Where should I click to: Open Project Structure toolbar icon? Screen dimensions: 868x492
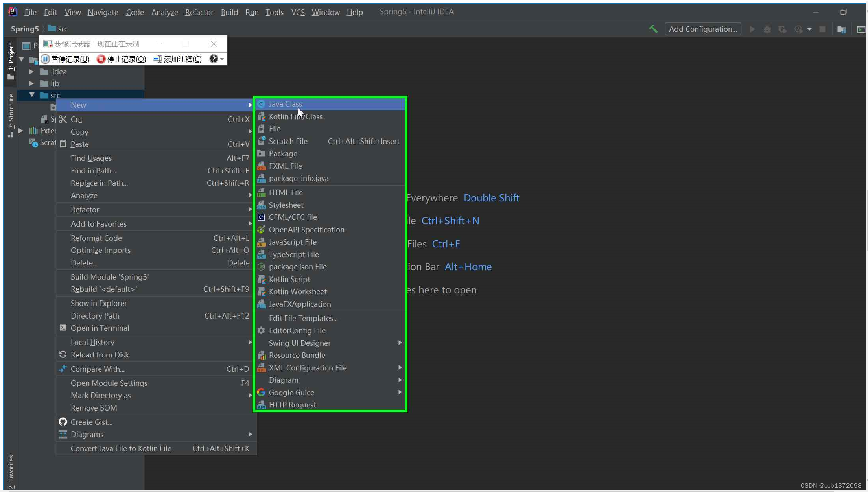pos(841,29)
